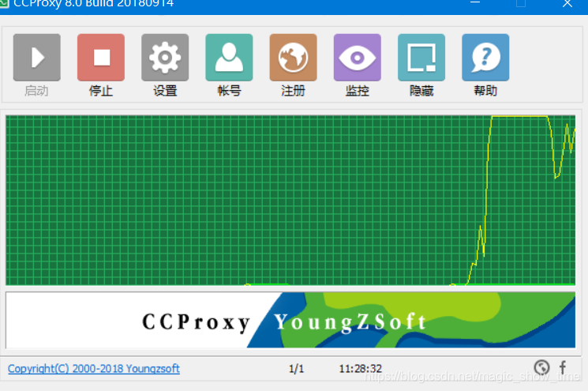Click the CCProxy app icon in title bar
588x391 pixels.
tap(4, 3)
